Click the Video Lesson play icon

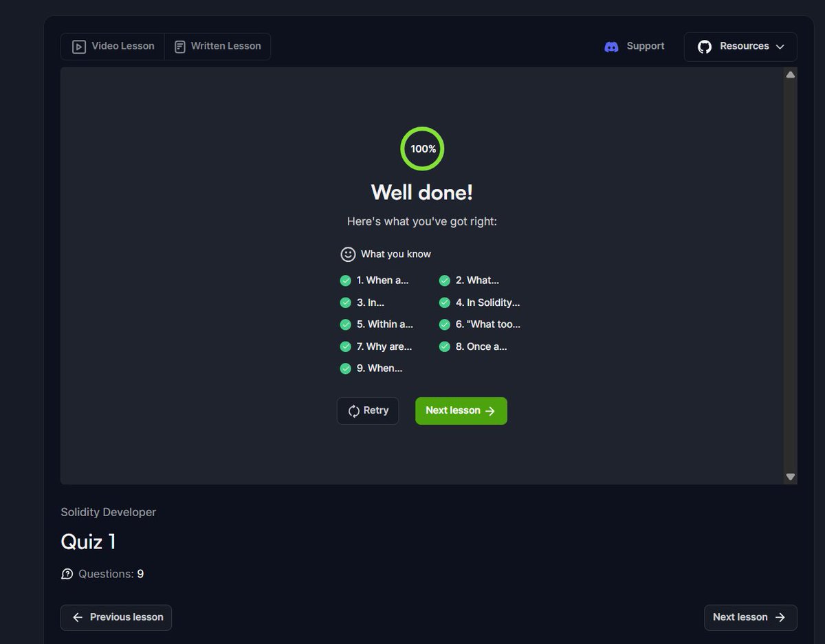(79, 47)
